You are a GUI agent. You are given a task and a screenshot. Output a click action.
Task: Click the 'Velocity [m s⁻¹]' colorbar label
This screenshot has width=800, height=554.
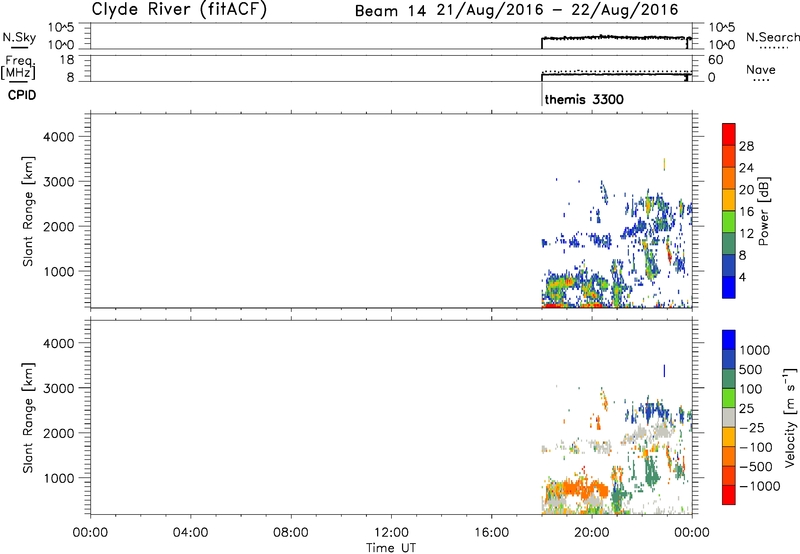click(790, 417)
